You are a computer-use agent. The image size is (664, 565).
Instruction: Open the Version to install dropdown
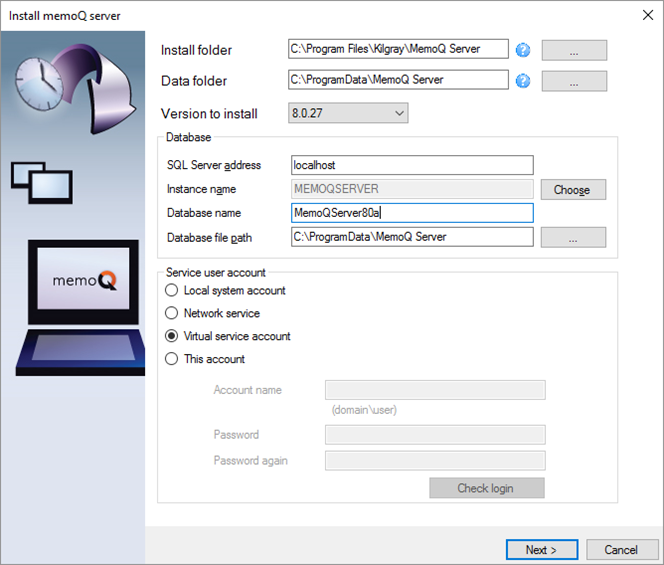[348, 113]
